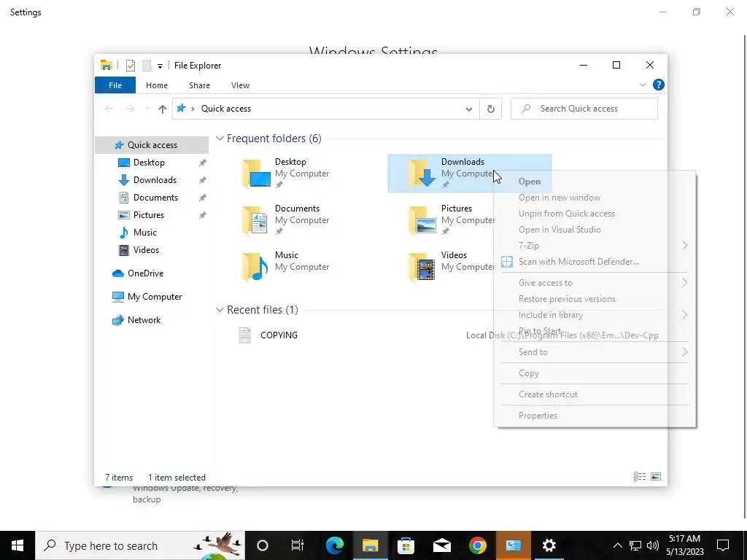Switch to the Home ribbon tab
The height and width of the screenshot is (560, 747).
[x=157, y=85]
